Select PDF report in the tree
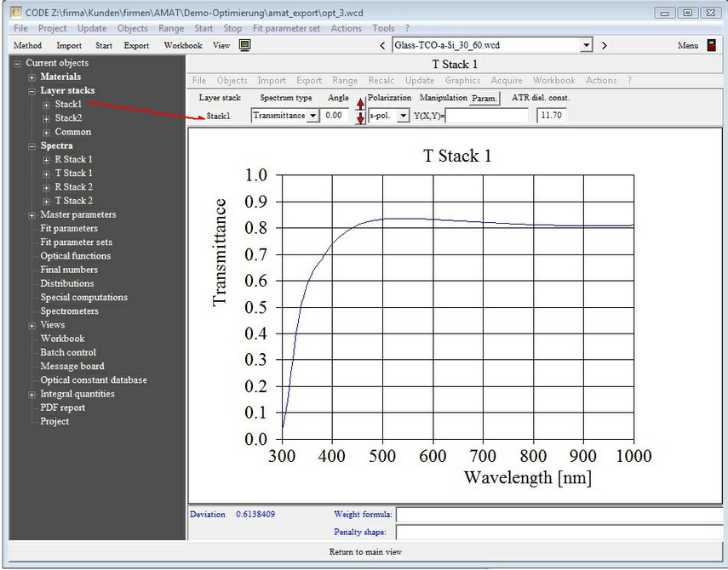Screen dimensions: 728x570 click(x=62, y=408)
